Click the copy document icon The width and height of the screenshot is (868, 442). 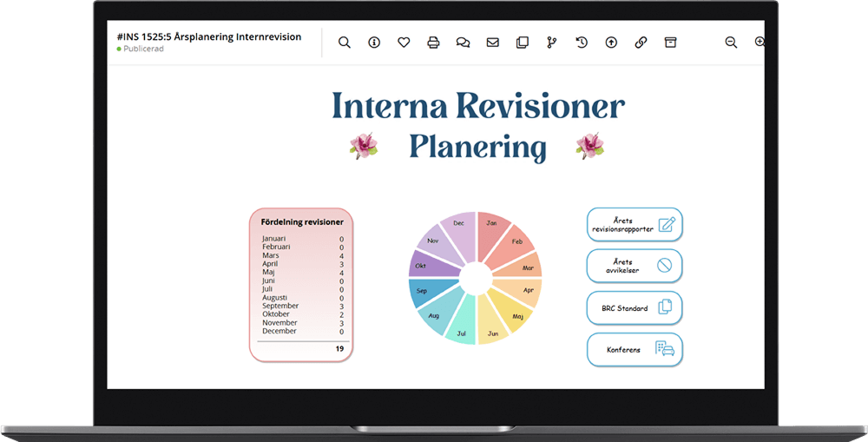522,43
